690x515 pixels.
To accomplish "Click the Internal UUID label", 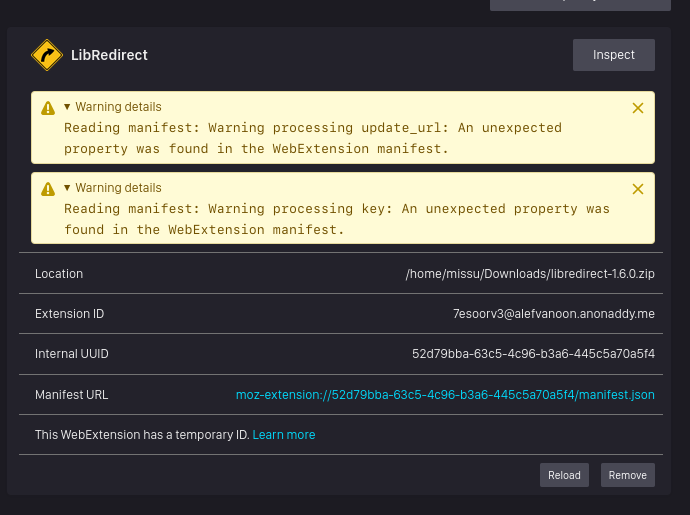I will 72,354.
